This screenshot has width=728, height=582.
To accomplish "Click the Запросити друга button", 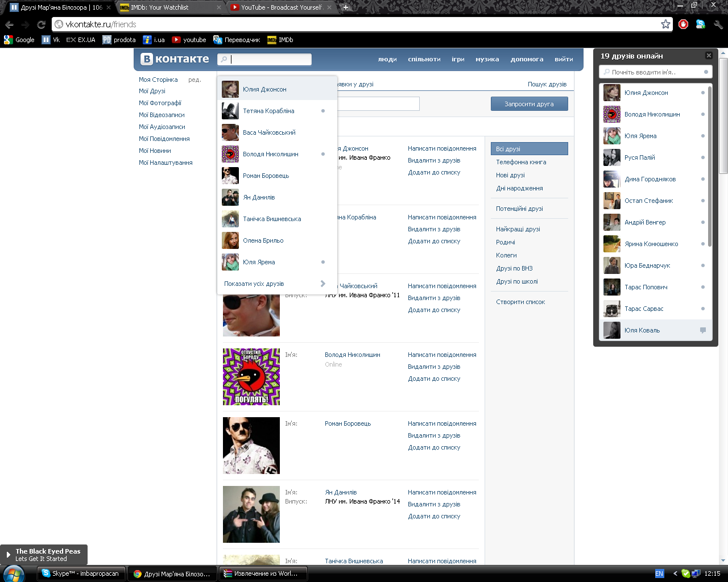I will 529,104.
